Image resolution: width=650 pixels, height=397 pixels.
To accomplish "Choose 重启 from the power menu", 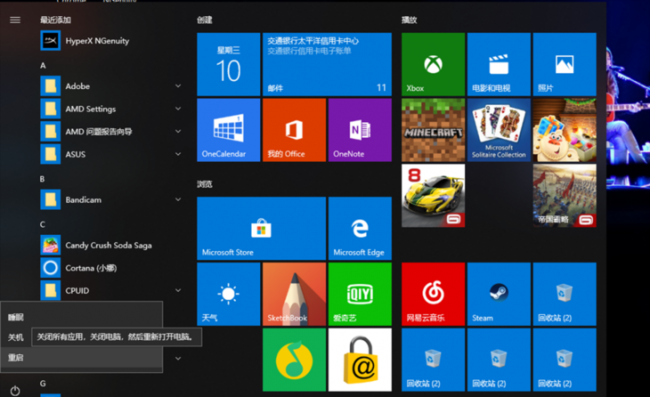I will coord(81,357).
